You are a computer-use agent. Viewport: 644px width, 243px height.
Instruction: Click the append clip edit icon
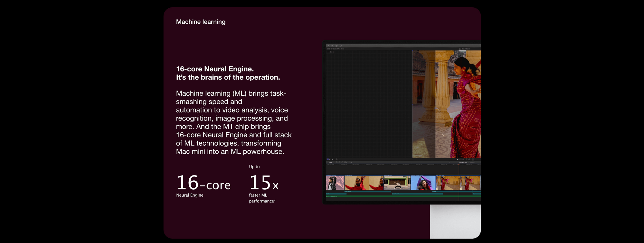point(342,162)
